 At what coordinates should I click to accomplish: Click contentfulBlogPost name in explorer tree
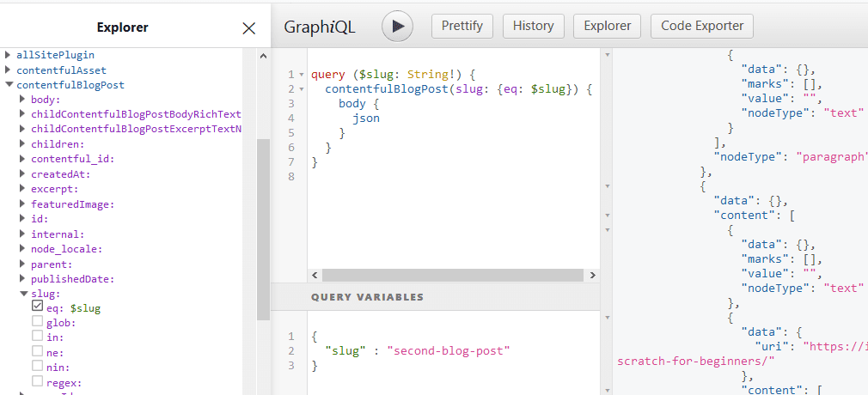(x=70, y=85)
